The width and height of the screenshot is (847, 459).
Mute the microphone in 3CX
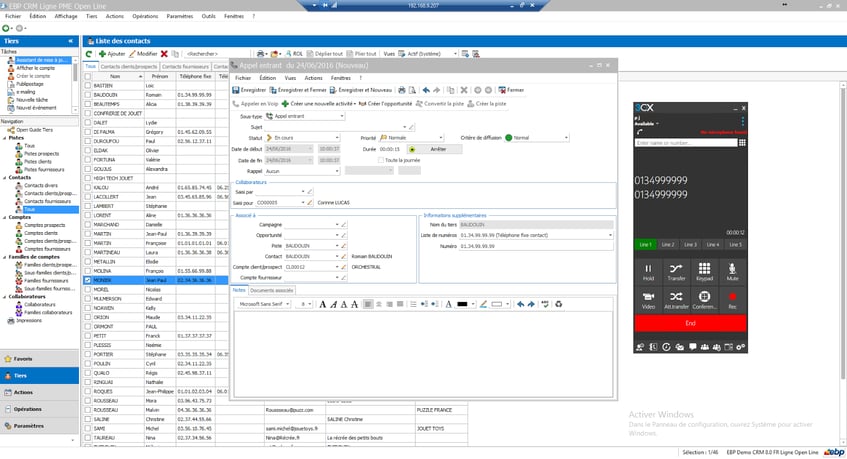732,272
